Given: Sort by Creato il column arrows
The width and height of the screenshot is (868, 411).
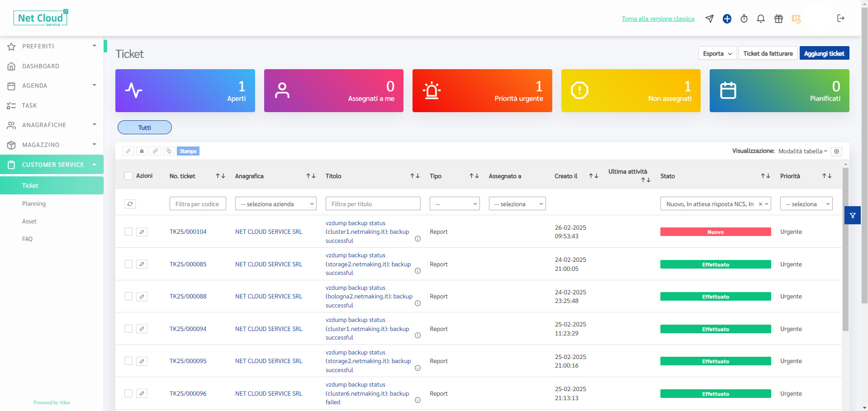Looking at the screenshot, I should point(593,176).
